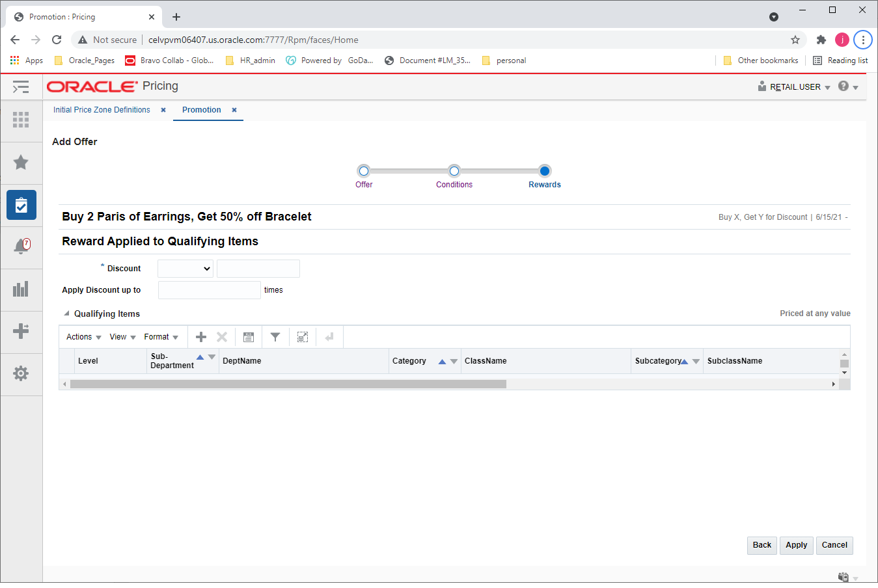Image resolution: width=878 pixels, height=588 pixels.
Task: Click the Query by Example filter icon
Action: [x=275, y=337]
